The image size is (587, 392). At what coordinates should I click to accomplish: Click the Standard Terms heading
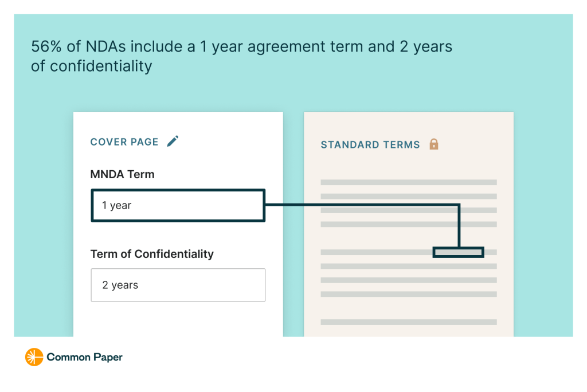370,144
